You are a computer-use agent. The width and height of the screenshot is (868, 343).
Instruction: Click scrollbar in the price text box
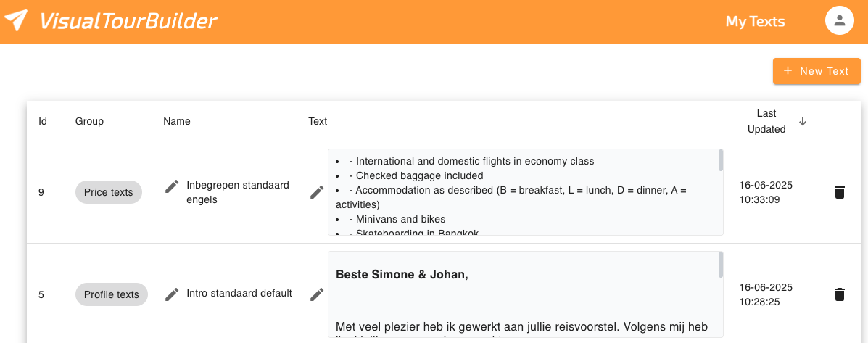pos(720,160)
